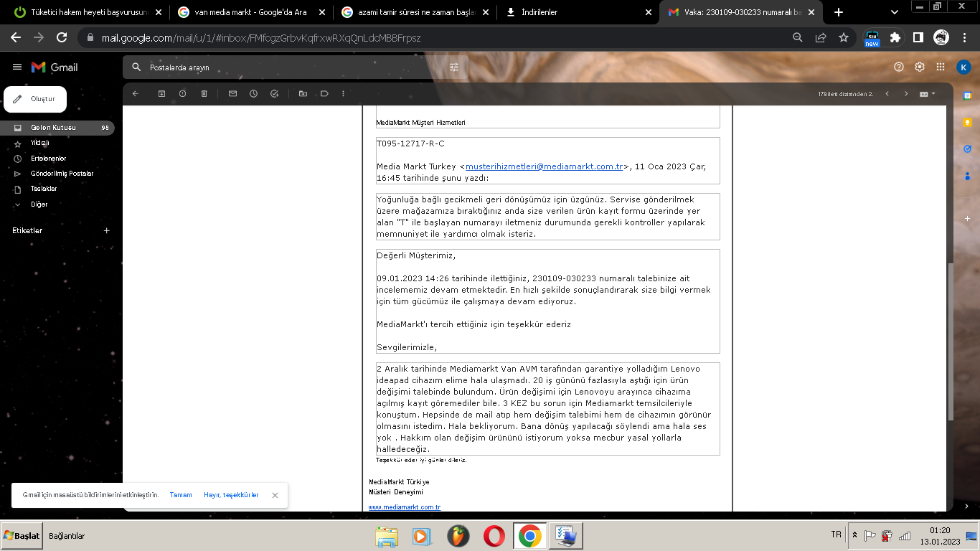This screenshot has width=980, height=551.
Task: Open the Opera browser from the taskbar
Action: (494, 537)
